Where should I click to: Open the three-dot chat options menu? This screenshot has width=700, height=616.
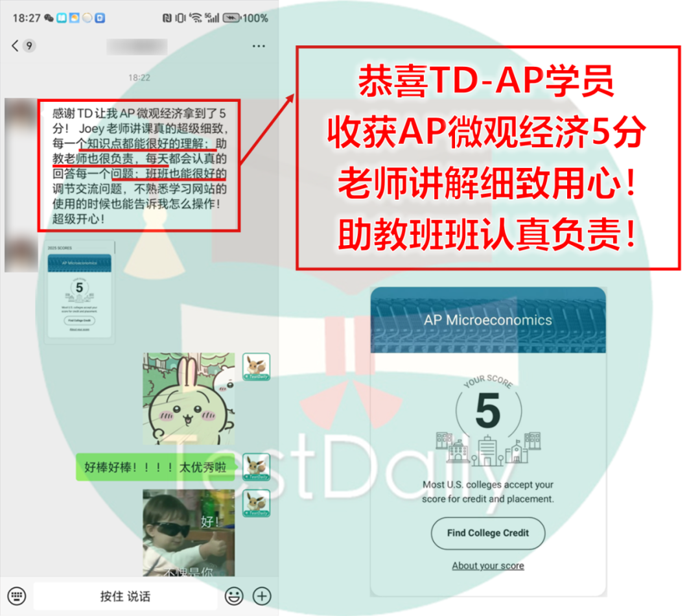(259, 46)
